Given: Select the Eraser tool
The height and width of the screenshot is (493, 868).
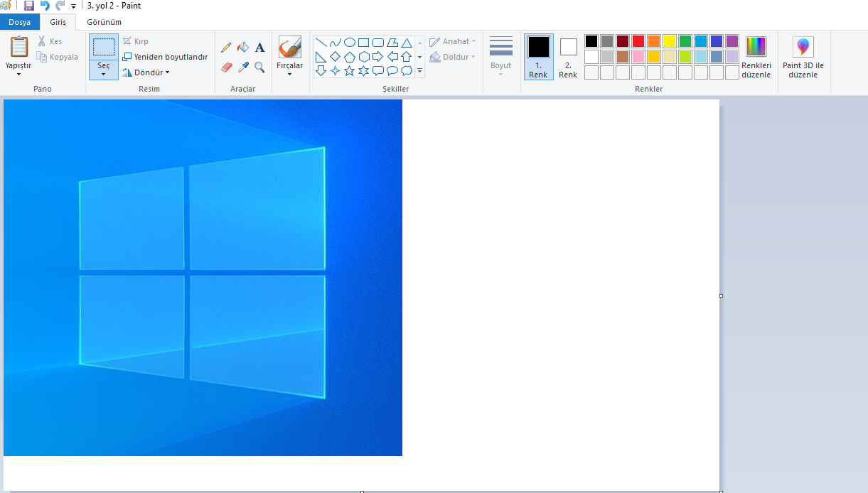Looking at the screenshot, I should 226,67.
